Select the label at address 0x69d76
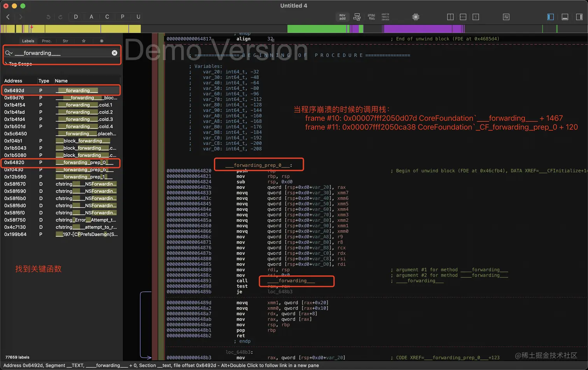Screen dimensions: 588x370 pos(61,98)
